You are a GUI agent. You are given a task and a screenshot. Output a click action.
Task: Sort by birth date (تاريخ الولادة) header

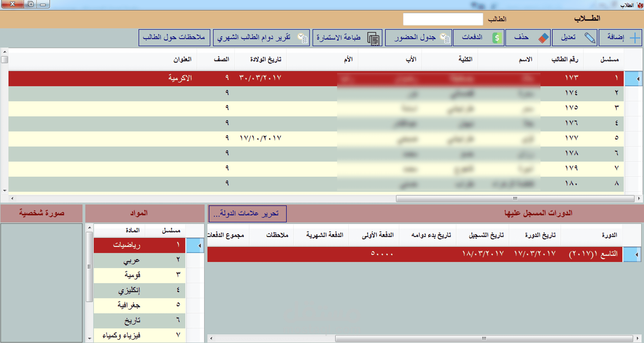[265, 59]
